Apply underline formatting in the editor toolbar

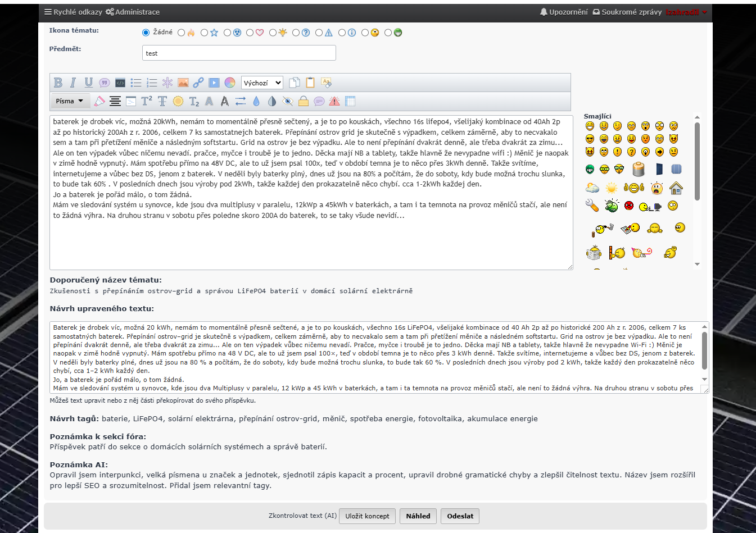[89, 83]
